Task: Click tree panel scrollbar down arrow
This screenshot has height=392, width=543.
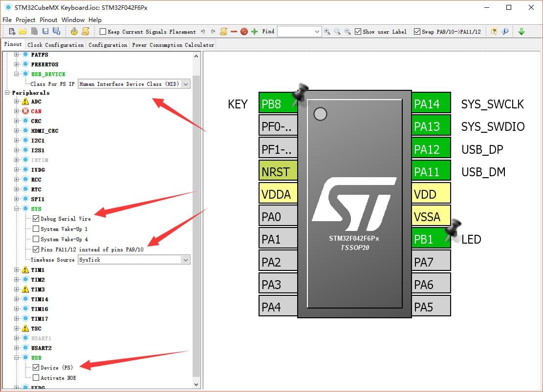Action: click(196, 384)
